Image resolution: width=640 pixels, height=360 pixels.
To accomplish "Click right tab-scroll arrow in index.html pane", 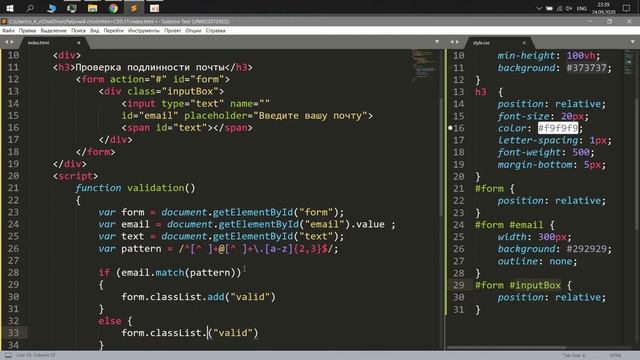I will coord(12,42).
